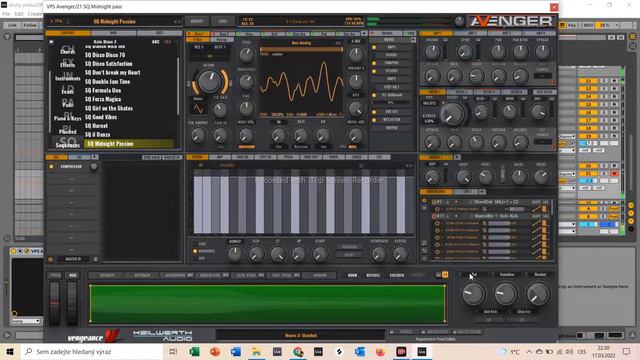This screenshot has height=360, width=640.
Task: Open the Plucked preset category
Action: click(68, 129)
